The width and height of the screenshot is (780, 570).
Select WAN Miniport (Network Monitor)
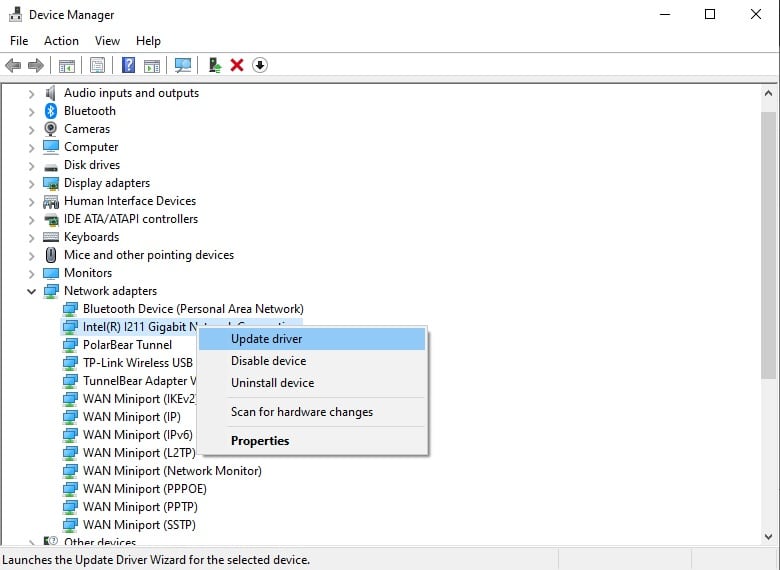172,471
